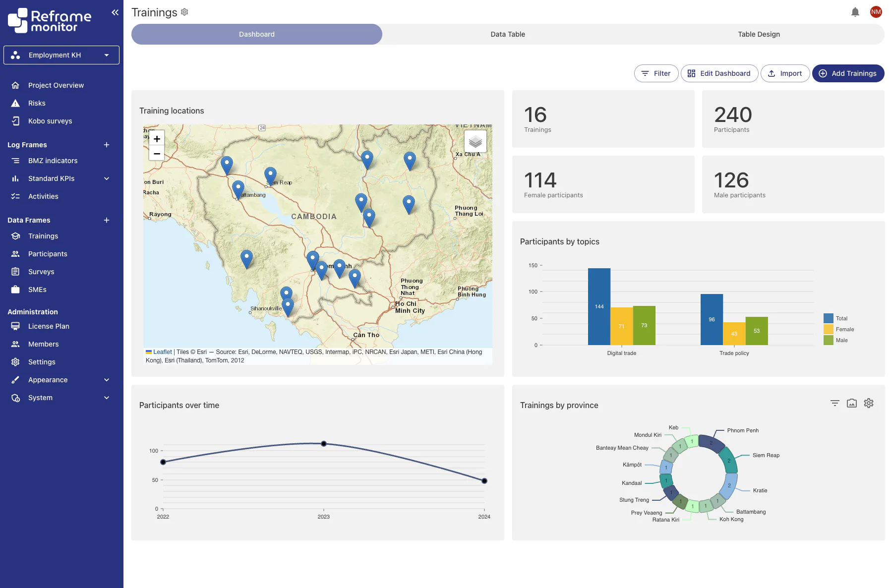Click Import button

click(x=785, y=73)
